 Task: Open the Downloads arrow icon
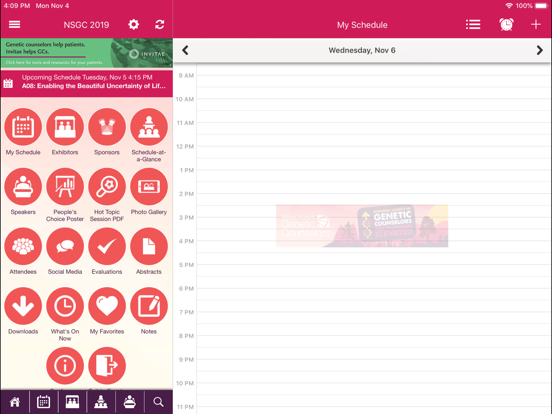click(x=23, y=306)
